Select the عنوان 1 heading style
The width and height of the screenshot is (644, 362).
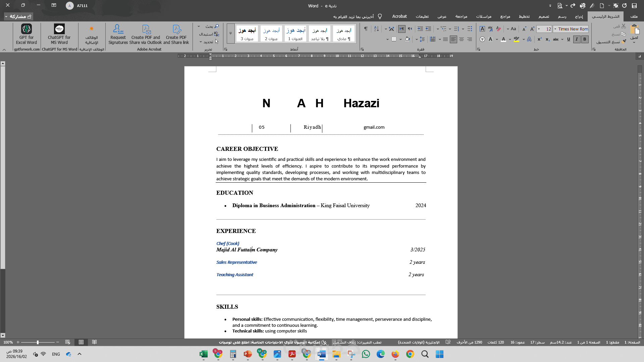(x=295, y=34)
